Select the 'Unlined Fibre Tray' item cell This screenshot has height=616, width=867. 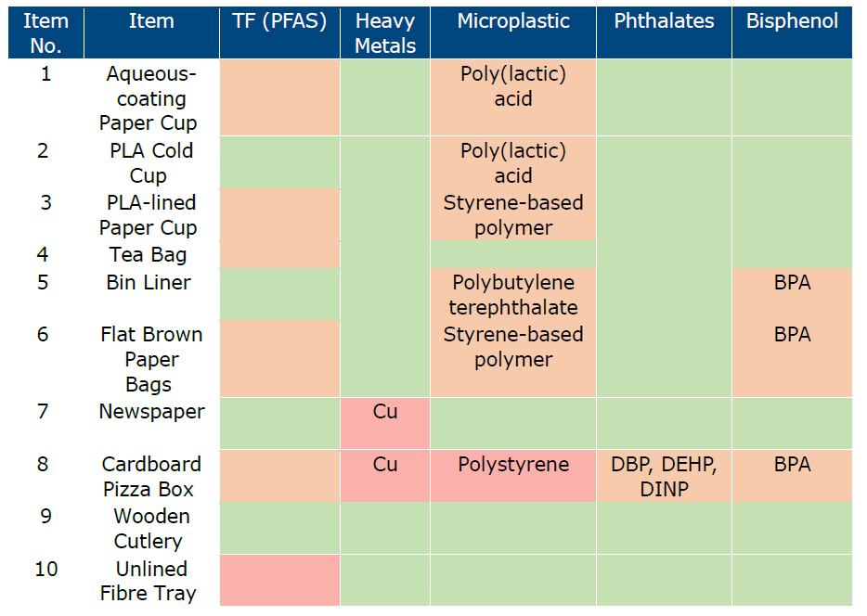(149, 581)
